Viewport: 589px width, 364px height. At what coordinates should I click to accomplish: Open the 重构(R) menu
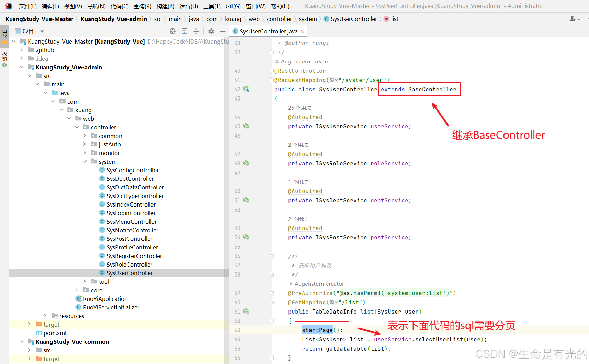pyautogui.click(x=142, y=6)
